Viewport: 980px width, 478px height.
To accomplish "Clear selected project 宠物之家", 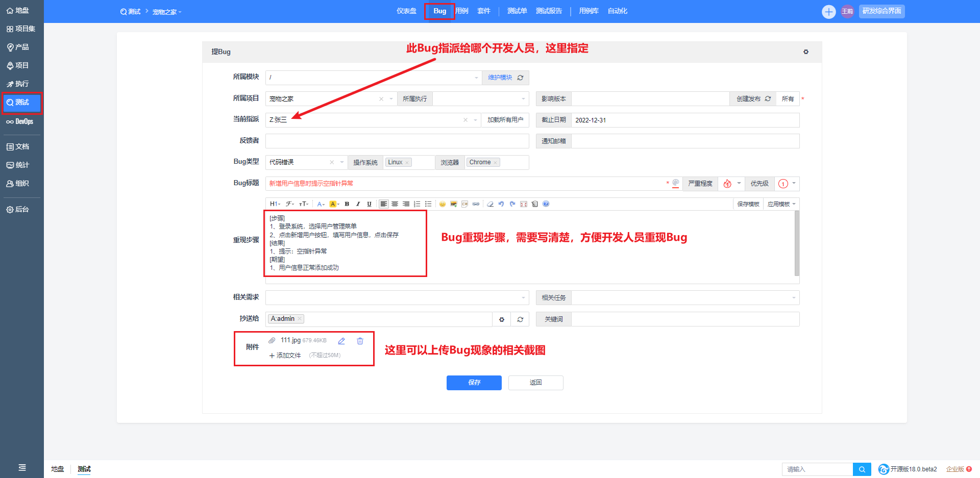I will [381, 99].
